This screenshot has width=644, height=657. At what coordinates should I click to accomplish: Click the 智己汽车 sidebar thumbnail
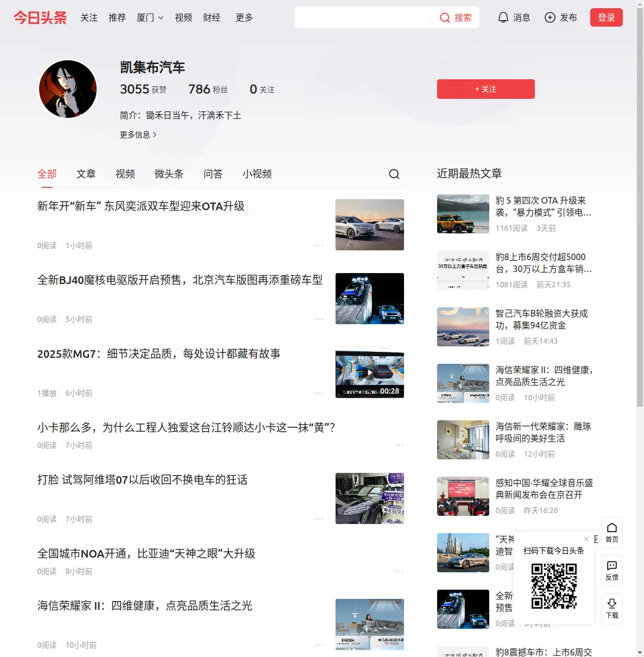point(463,327)
